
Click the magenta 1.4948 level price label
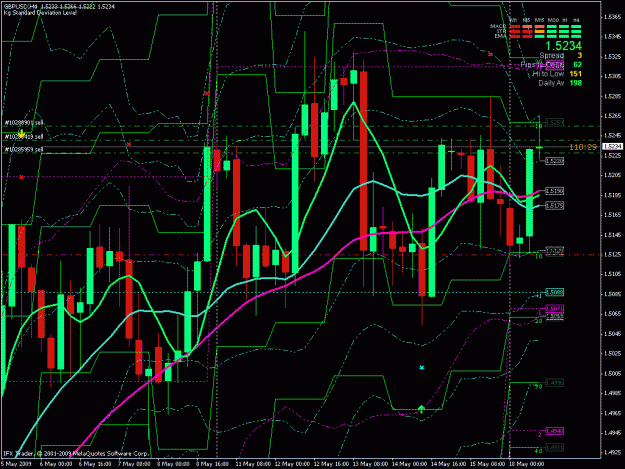554,432
